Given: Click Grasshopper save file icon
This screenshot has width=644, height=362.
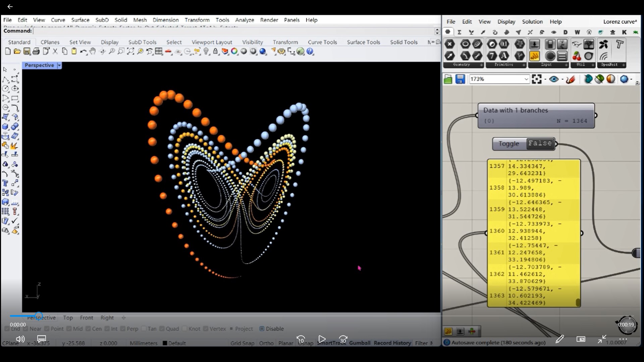Looking at the screenshot, I should click(460, 79).
